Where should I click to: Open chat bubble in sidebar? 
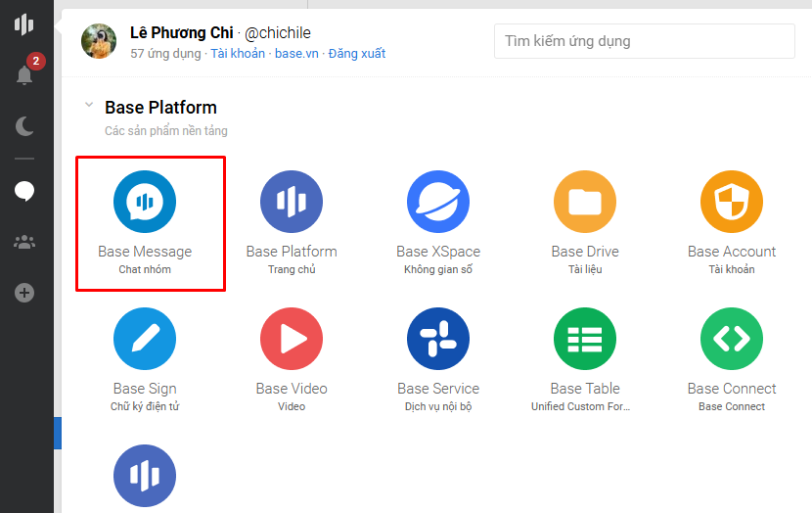24,191
